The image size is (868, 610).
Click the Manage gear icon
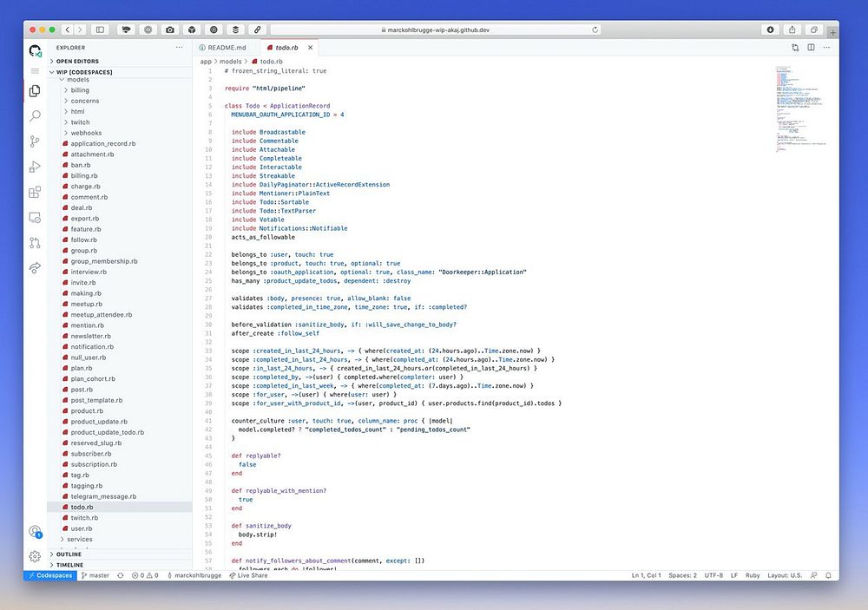coord(35,556)
